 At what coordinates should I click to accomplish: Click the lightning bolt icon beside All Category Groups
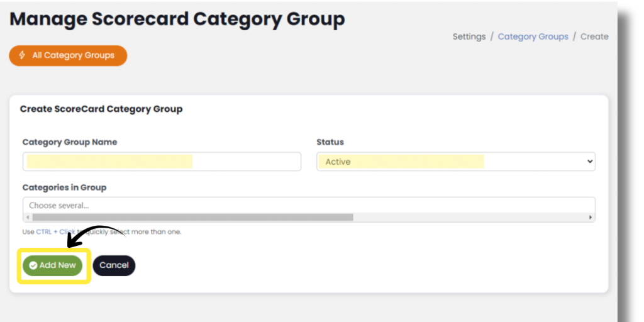click(23, 55)
